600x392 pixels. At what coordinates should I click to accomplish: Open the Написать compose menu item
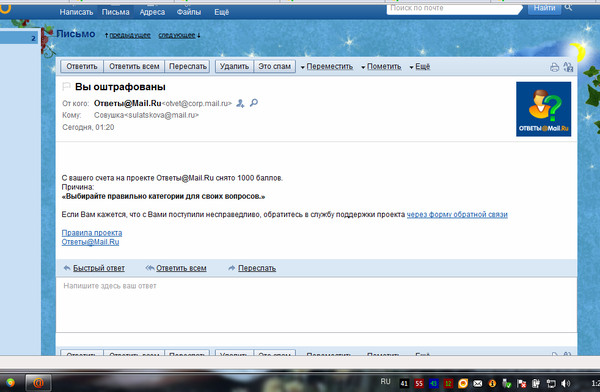[76, 12]
